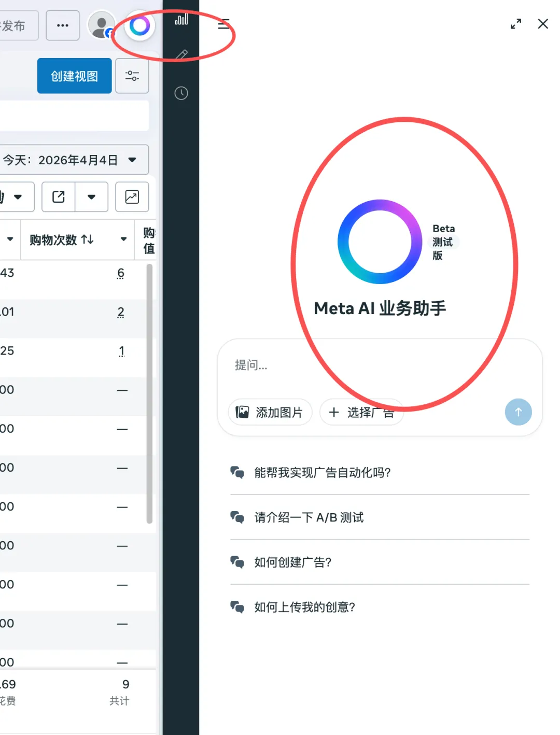
Task: Open the 购物次数 column dropdown arrow
Action: (123, 239)
